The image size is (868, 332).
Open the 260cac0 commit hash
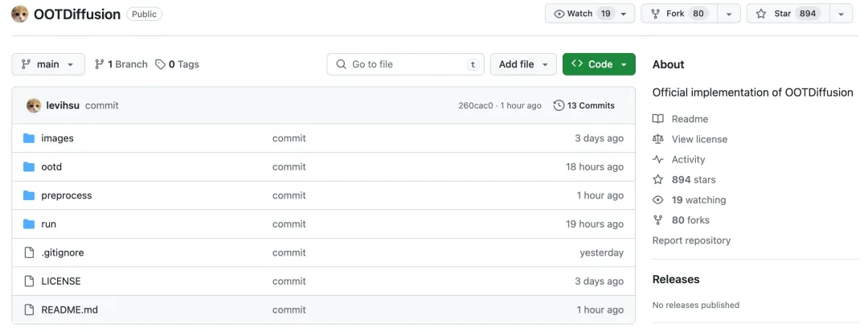point(475,105)
